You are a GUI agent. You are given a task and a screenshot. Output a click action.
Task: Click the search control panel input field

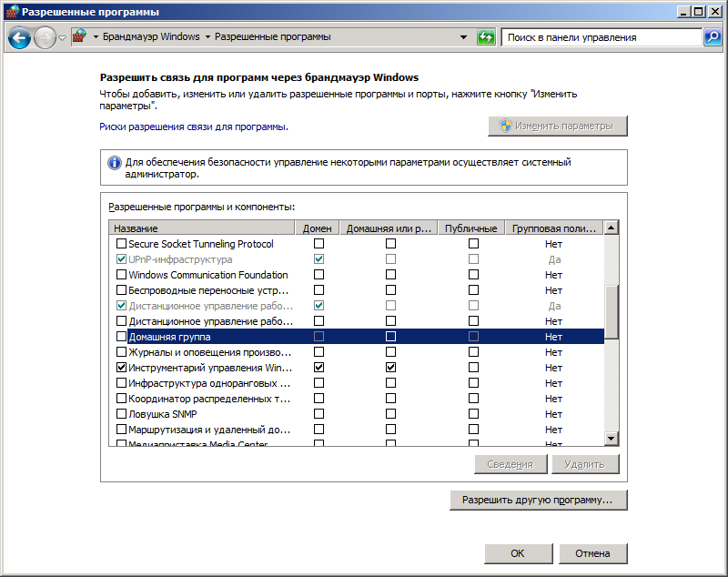pyautogui.click(x=601, y=37)
